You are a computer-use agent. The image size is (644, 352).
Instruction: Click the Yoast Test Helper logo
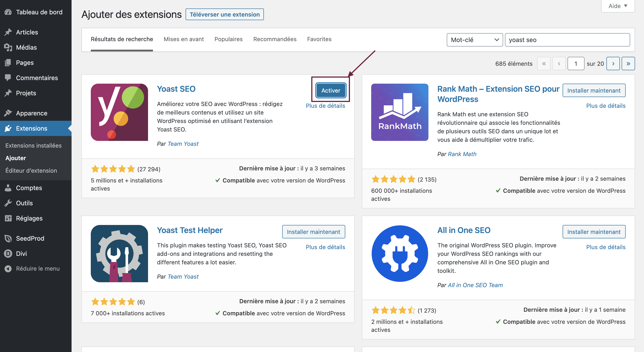(119, 254)
